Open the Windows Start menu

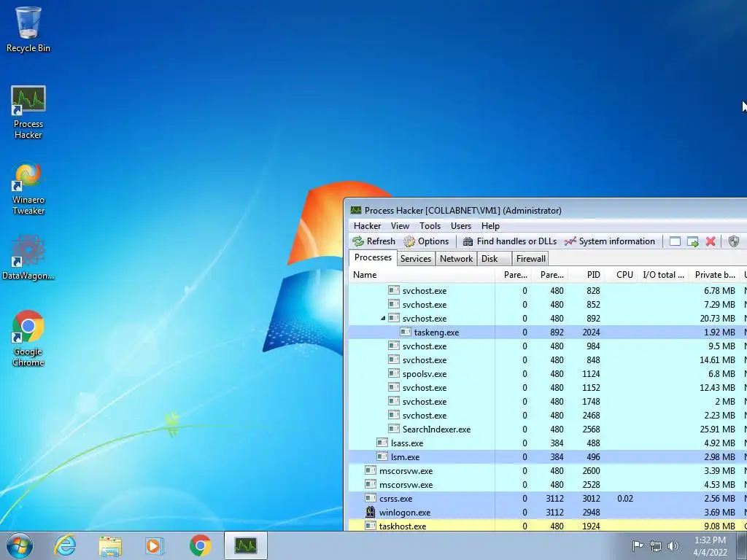(x=20, y=545)
